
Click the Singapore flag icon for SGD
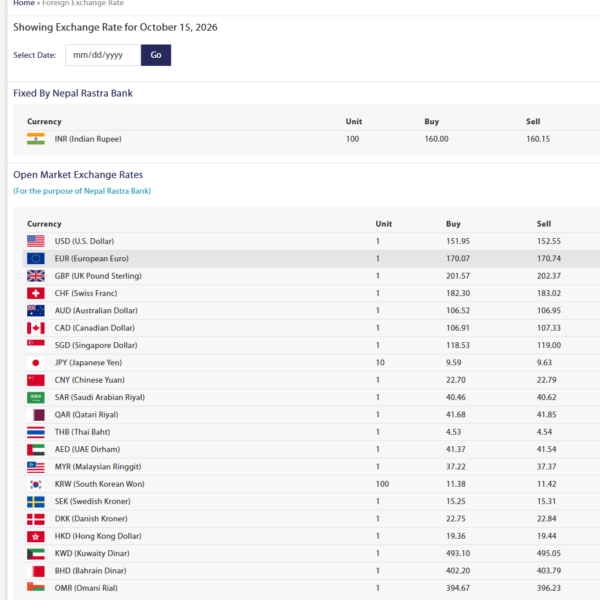click(x=36, y=345)
